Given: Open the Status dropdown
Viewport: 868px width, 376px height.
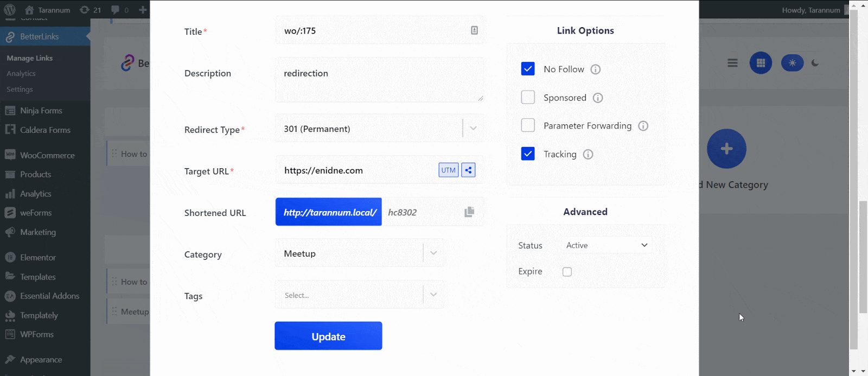Looking at the screenshot, I should click(606, 245).
